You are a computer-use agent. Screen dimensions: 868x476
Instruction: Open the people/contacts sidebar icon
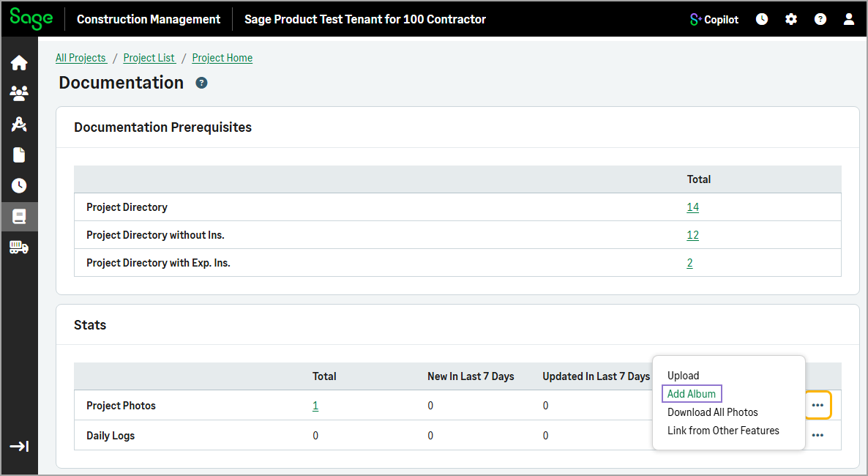(19, 94)
